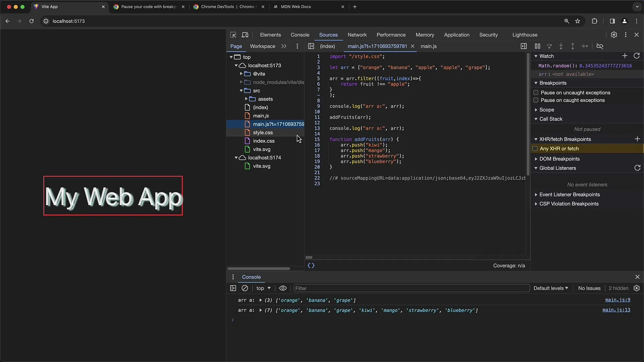Open main.js:13 source link

[x=616, y=310]
